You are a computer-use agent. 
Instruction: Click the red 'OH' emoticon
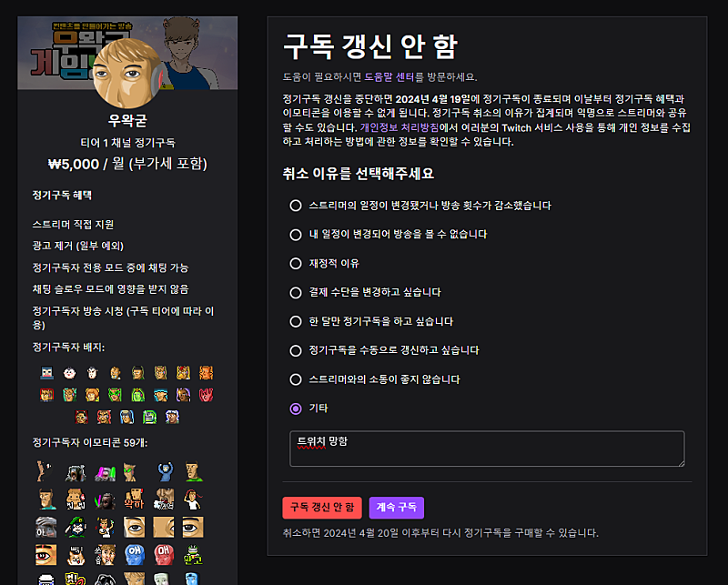(x=164, y=555)
